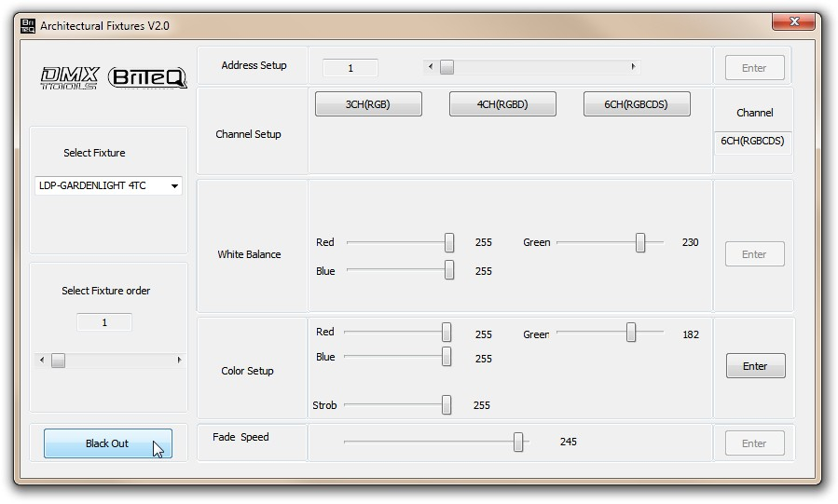Close the Architectural Fixtures window

[x=793, y=21]
